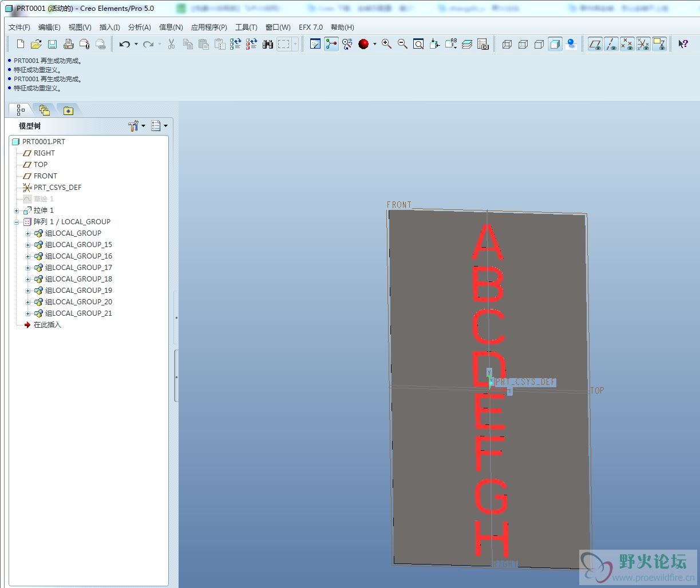Click the regenerate model icon

(x=236, y=44)
